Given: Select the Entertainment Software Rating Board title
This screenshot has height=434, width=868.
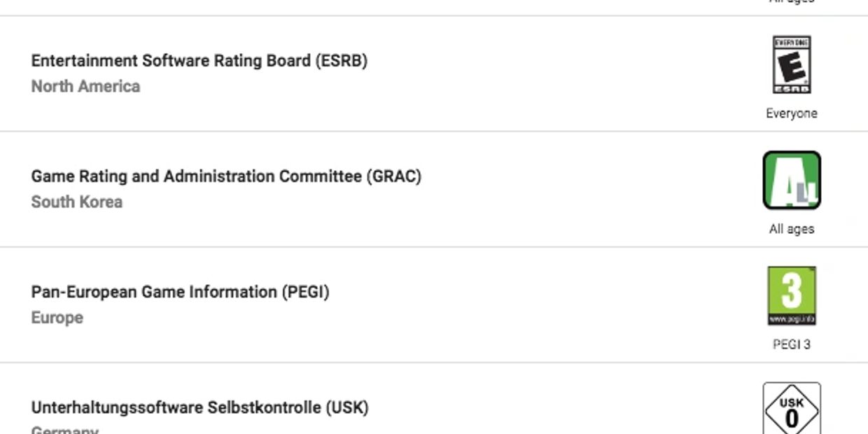Looking at the screenshot, I should (199, 61).
